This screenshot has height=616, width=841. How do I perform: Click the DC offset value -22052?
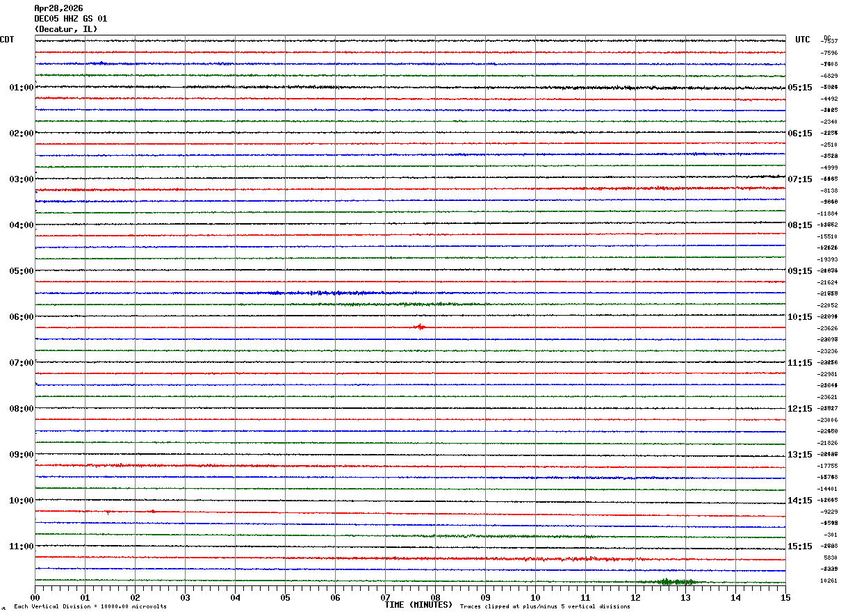[828, 305]
